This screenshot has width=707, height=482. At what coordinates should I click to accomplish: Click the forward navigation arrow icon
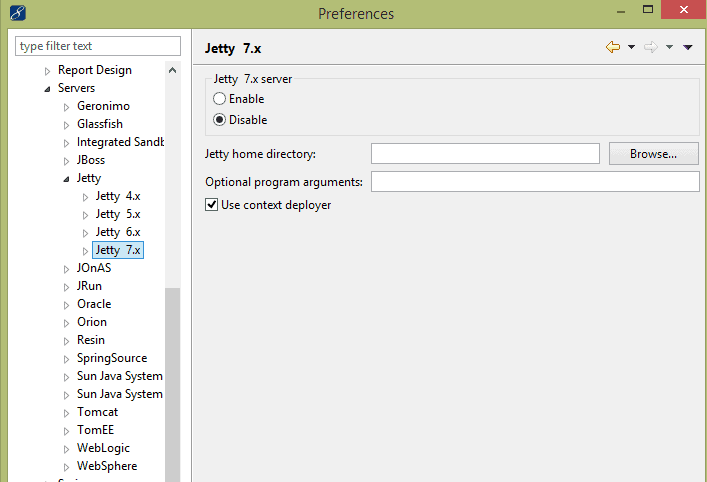tap(650, 48)
